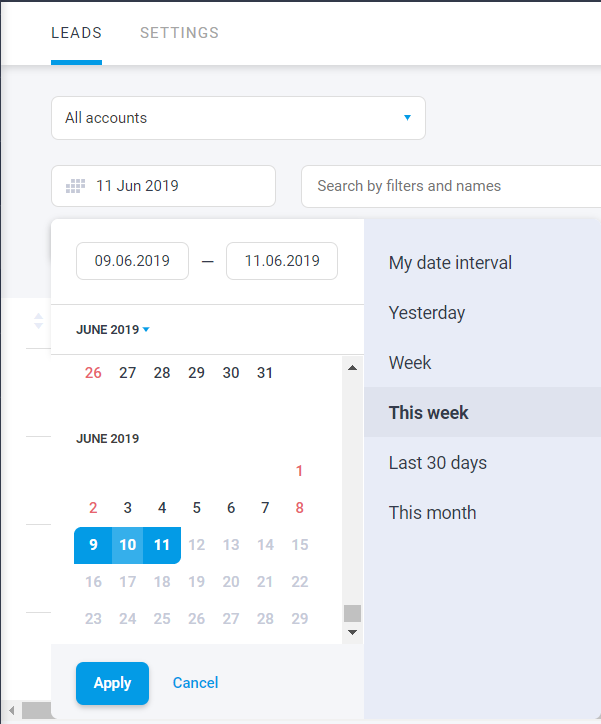This screenshot has height=724, width=601.
Task: Choose the Last 30 days preset
Action: [438, 463]
